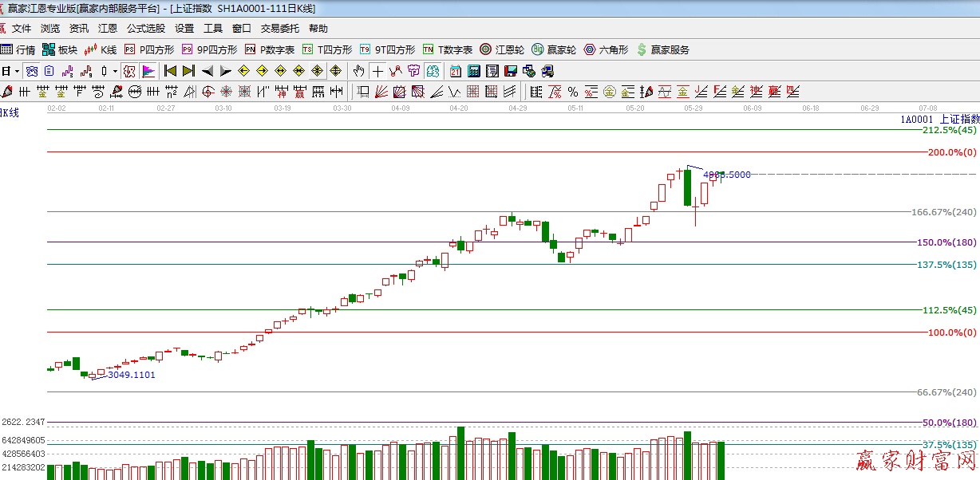The width and height of the screenshot is (980, 480).
Task: Open the 公式选股 menu
Action: pyautogui.click(x=145, y=29)
